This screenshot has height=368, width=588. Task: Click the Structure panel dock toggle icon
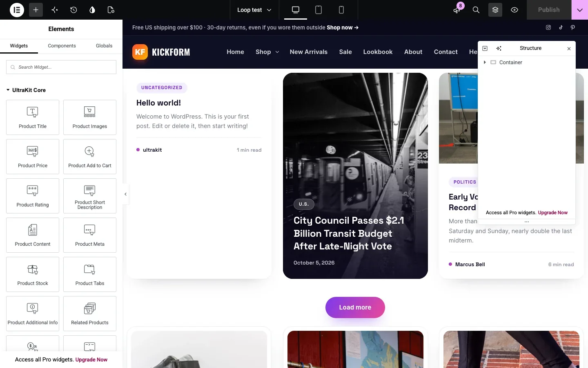485,48
